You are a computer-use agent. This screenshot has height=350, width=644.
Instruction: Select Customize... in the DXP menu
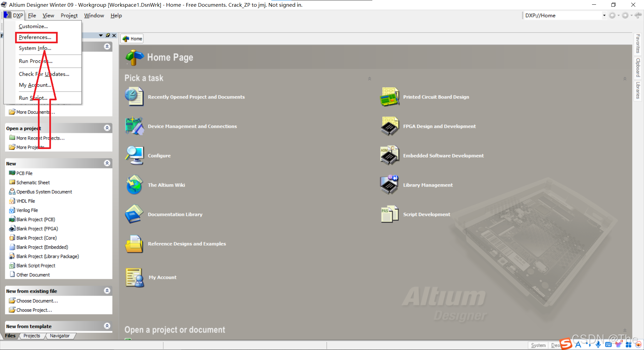pos(33,26)
